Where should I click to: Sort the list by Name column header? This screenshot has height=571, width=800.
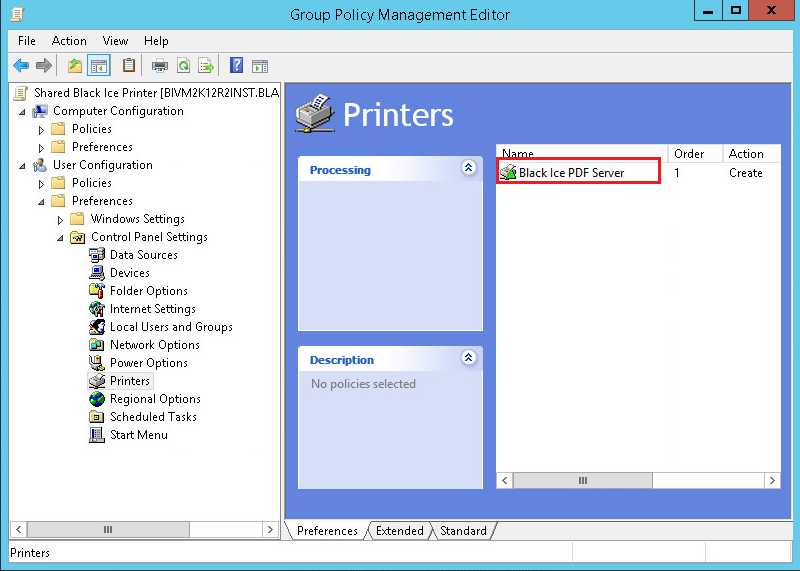[x=580, y=154]
